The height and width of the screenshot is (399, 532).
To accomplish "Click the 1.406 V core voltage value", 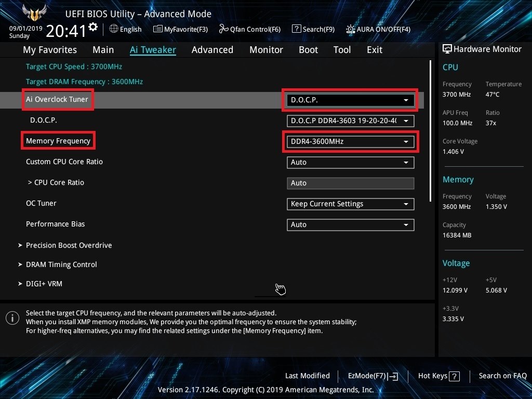I will click(453, 152).
